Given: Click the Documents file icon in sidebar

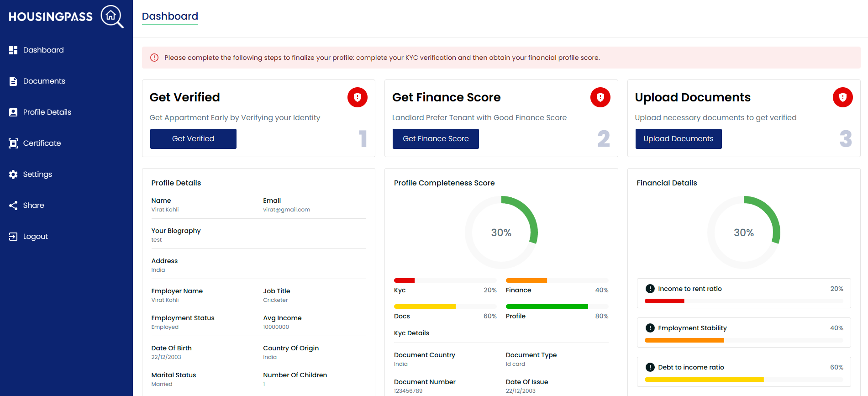Looking at the screenshot, I should [13, 81].
